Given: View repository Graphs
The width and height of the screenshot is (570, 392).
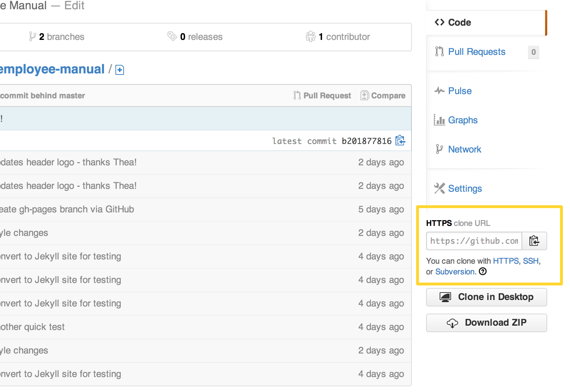Looking at the screenshot, I should 462,120.
